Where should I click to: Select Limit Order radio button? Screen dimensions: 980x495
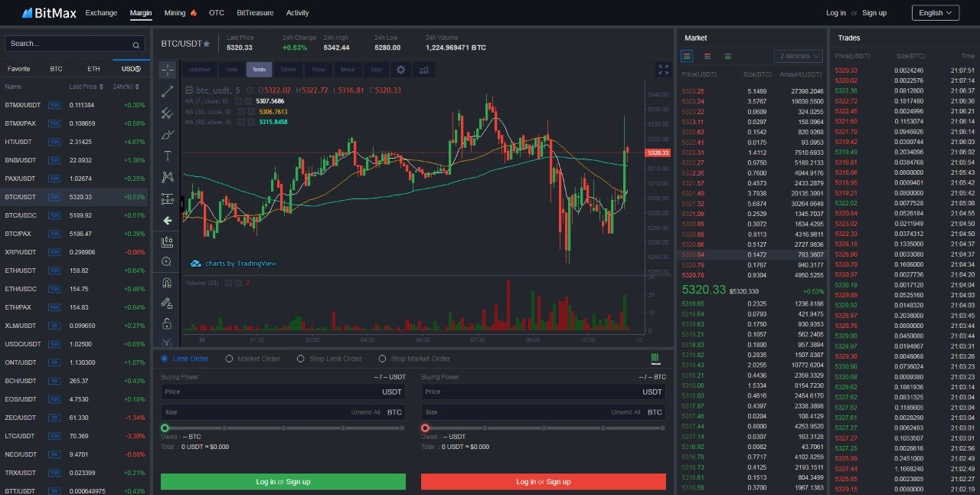[x=165, y=359]
